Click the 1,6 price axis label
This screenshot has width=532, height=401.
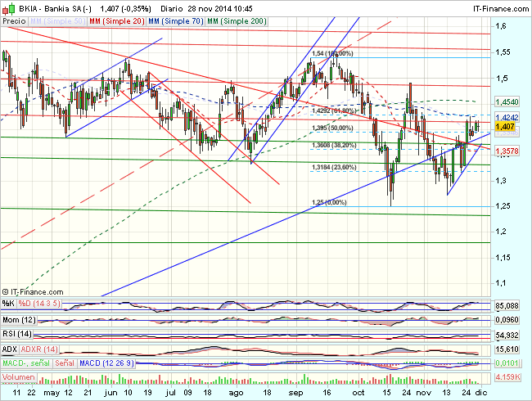[501, 26]
